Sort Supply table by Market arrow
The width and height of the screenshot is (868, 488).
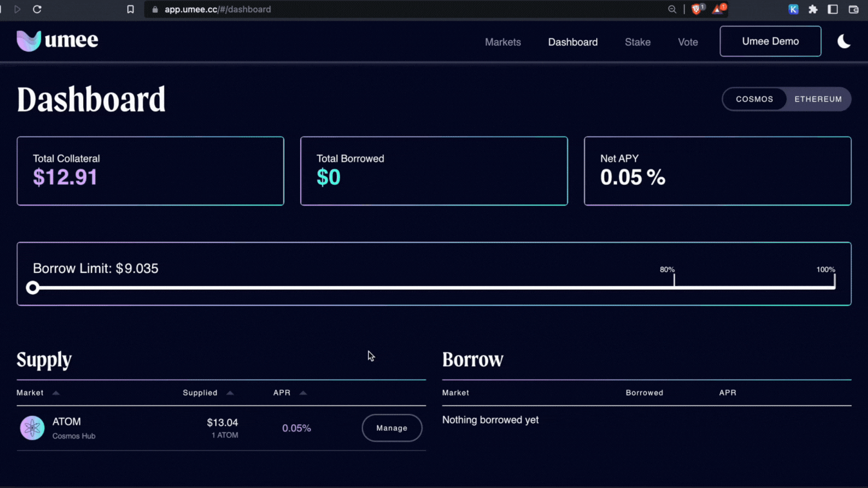click(56, 393)
